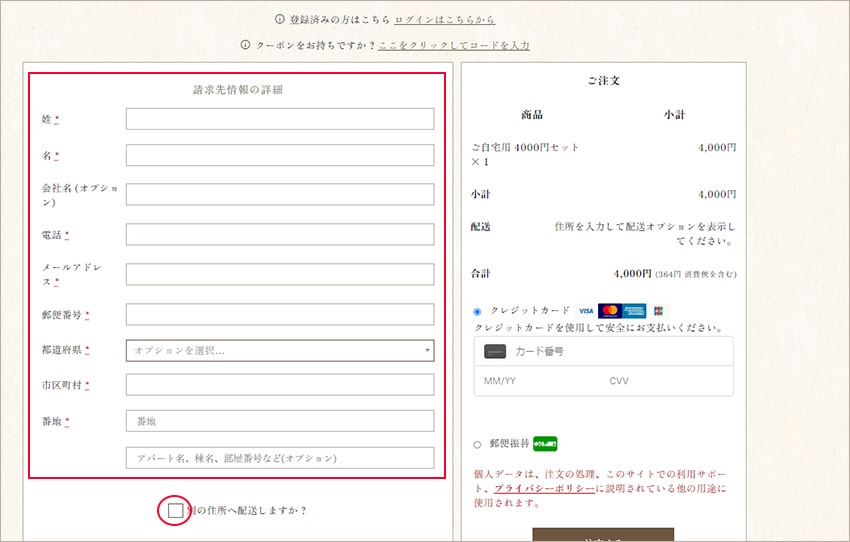
Task: Open the 都道府県 prefecture dropdown
Action: [280, 350]
